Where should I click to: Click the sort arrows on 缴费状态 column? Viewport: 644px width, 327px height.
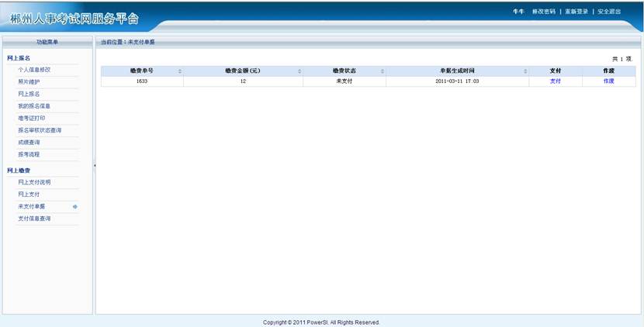pos(383,71)
